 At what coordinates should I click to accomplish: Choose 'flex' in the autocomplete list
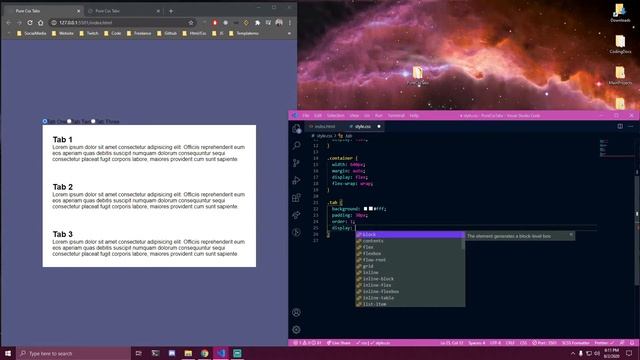(x=410, y=247)
